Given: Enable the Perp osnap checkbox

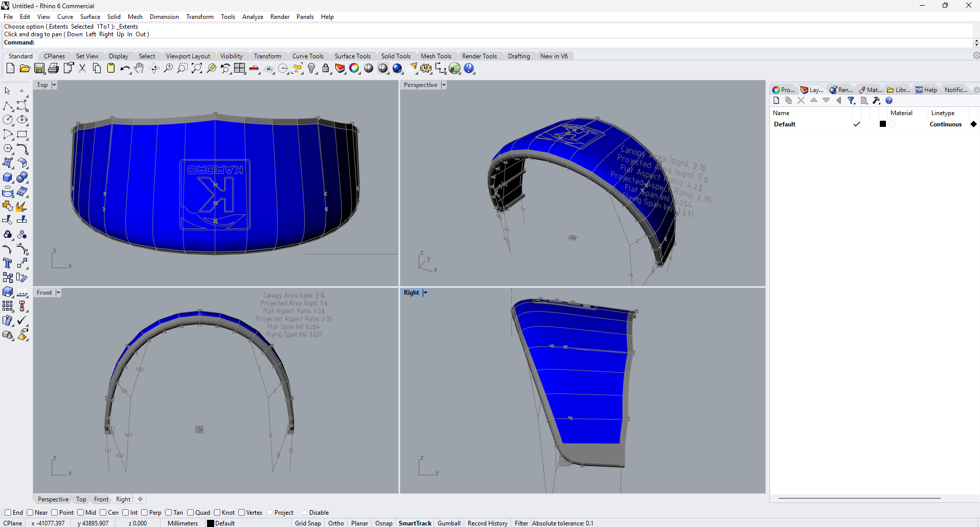Looking at the screenshot, I should point(145,512).
